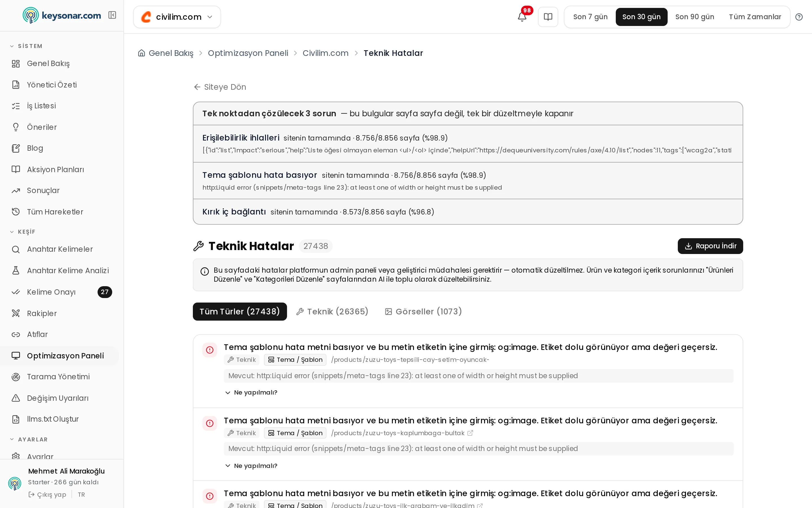Click Teknik tag on kaplumbaga-bultak row
Image resolution: width=812 pixels, height=508 pixels.
pos(242,433)
